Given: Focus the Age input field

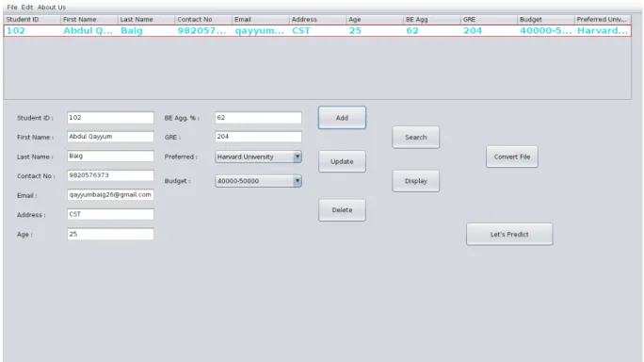Looking at the screenshot, I should (x=110, y=234).
